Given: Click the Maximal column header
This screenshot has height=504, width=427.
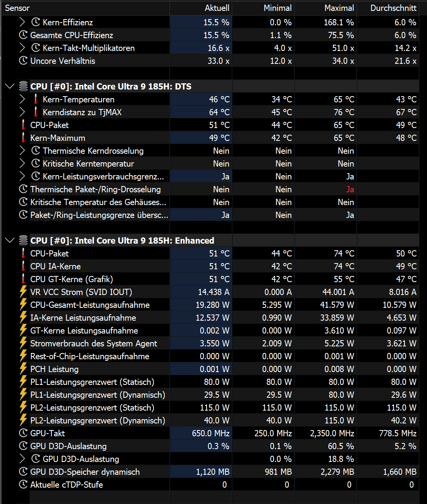Looking at the screenshot, I should tap(339, 8).
